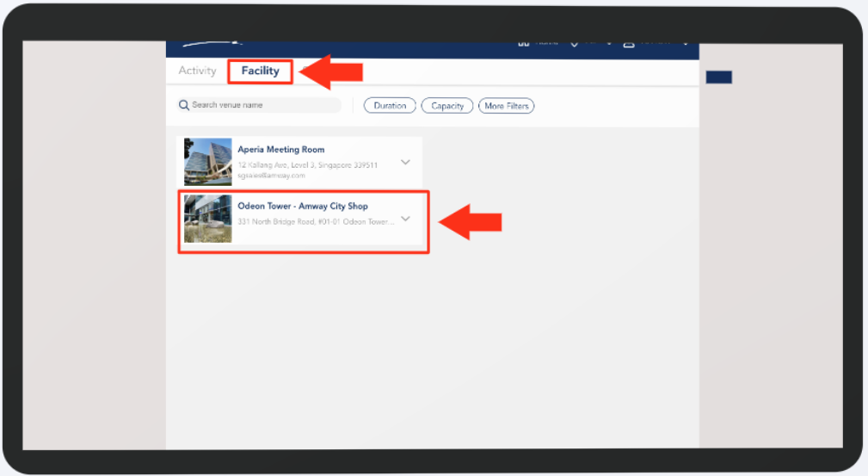Image resolution: width=868 pixels, height=476 pixels.
Task: Click the sgsales@amway.com email address
Action: (271, 176)
